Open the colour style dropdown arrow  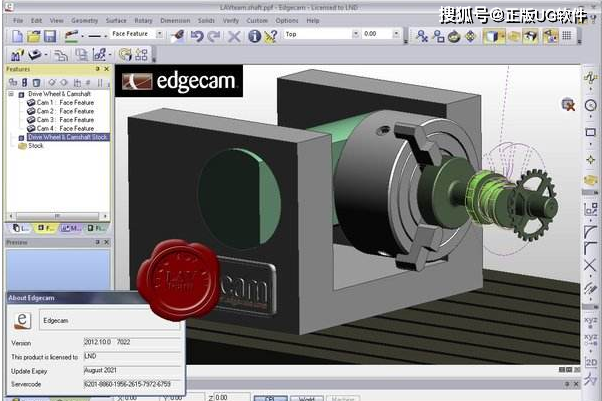pyautogui.click(x=83, y=36)
